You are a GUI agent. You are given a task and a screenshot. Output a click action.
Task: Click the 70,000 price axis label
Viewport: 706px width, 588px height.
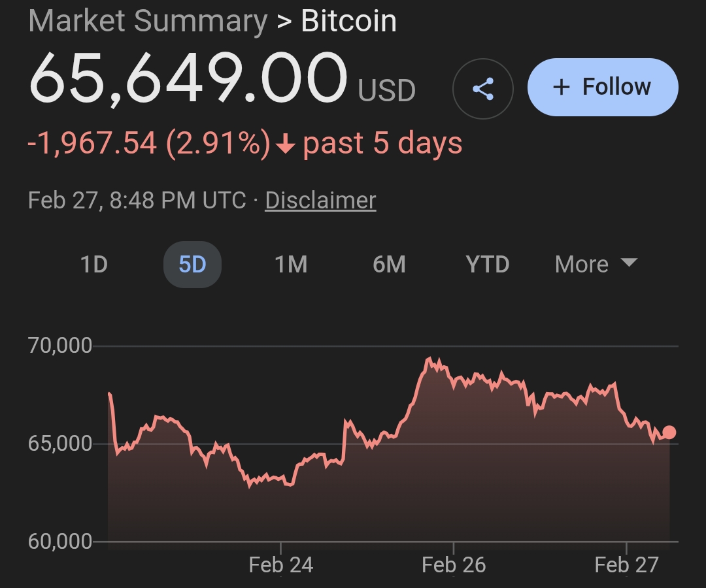point(60,346)
